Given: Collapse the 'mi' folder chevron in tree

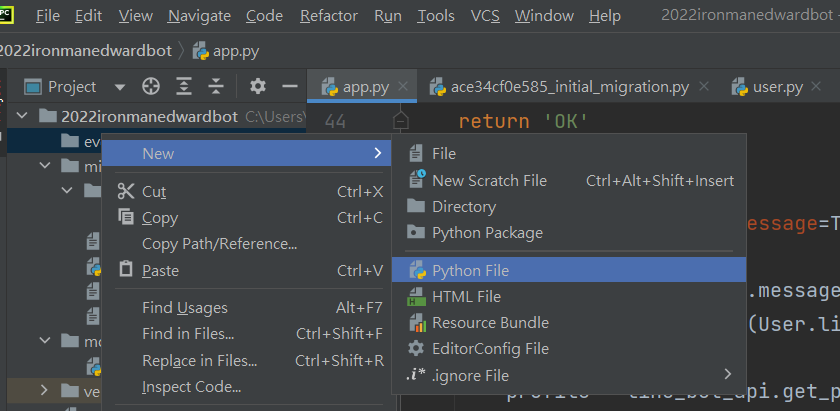Looking at the screenshot, I should click(45, 165).
